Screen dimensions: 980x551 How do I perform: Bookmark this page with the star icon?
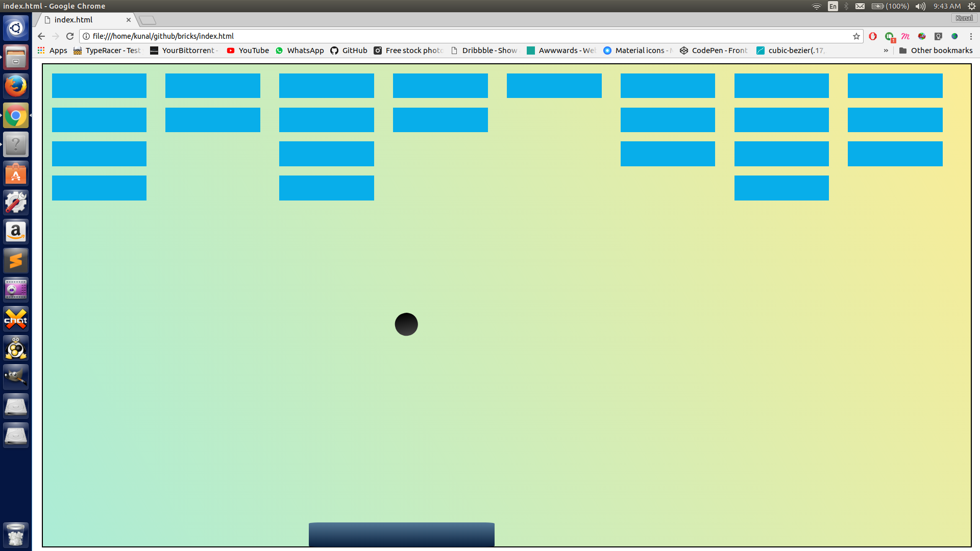coord(856,36)
